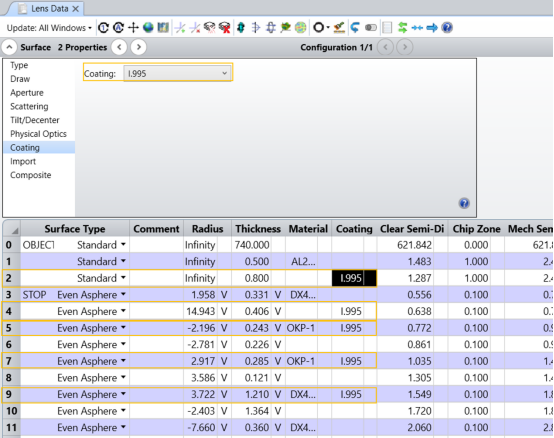Go to next surface properties arrow
Image resolution: width=554 pixels, height=438 pixels.
pyautogui.click(x=138, y=47)
